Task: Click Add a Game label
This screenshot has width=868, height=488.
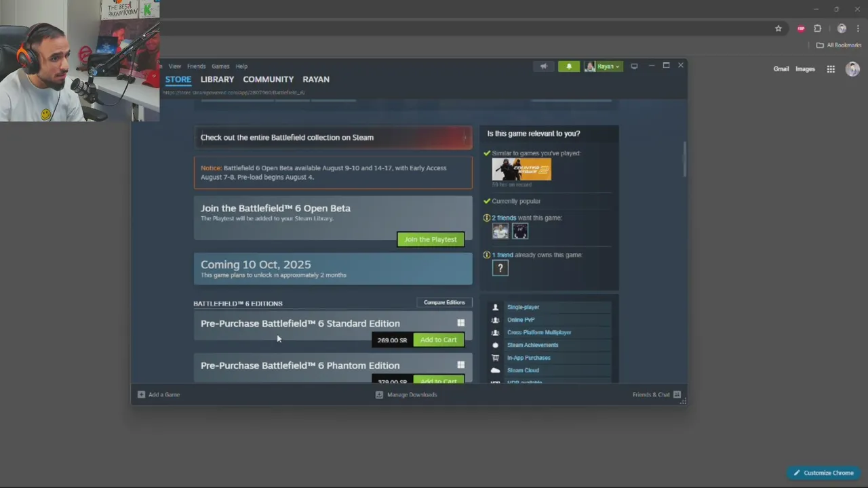Action: coord(164,394)
